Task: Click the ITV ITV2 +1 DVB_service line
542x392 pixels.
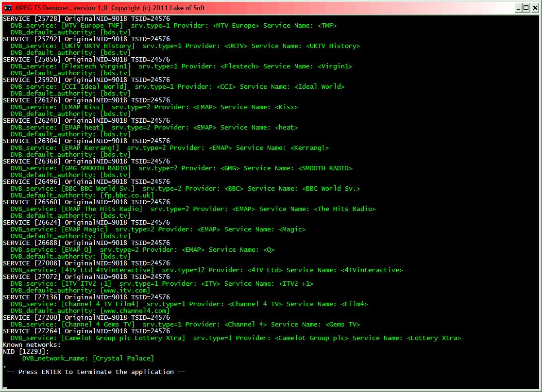Action: coord(162,283)
